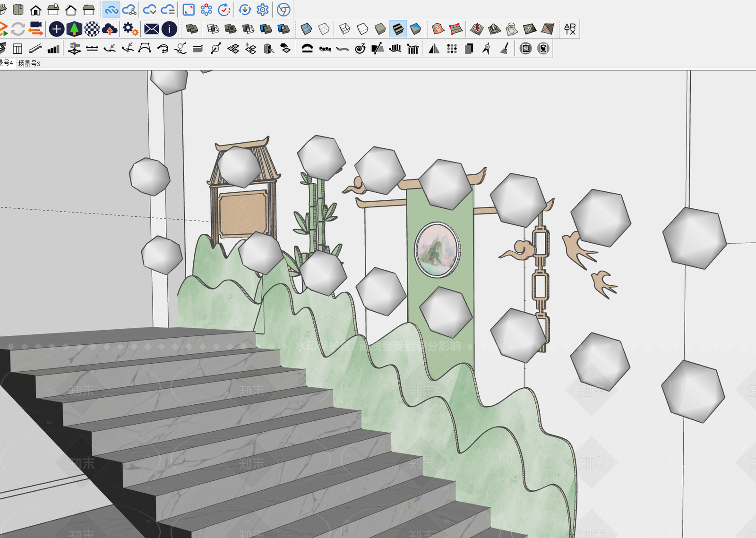The image size is (756, 538).
Task: Choose the Back Edges style cube
Action: point(324,29)
